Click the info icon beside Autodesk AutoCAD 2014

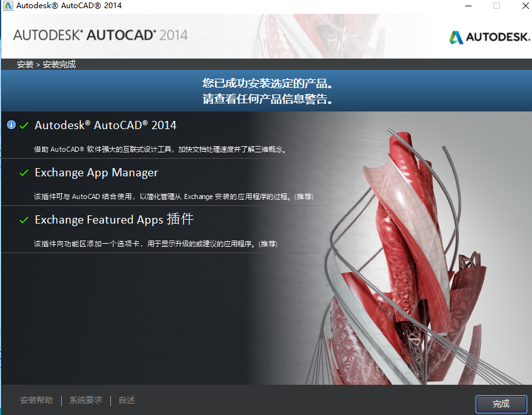pos(10,125)
